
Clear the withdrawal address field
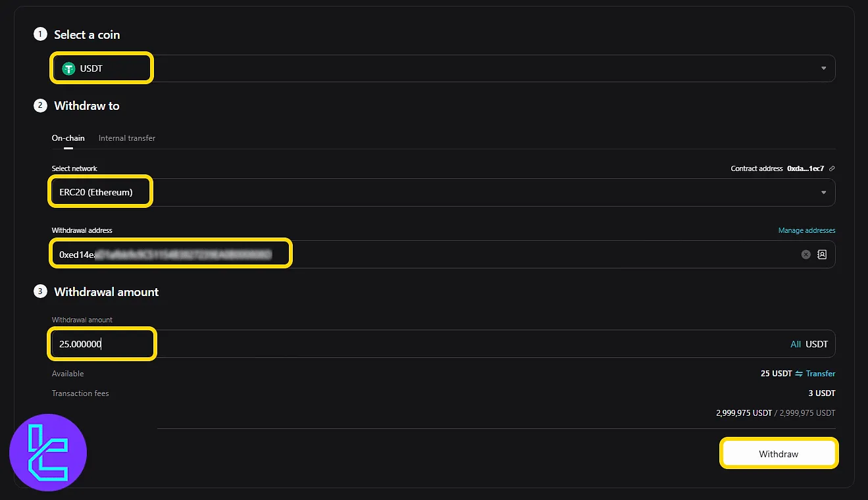805,255
